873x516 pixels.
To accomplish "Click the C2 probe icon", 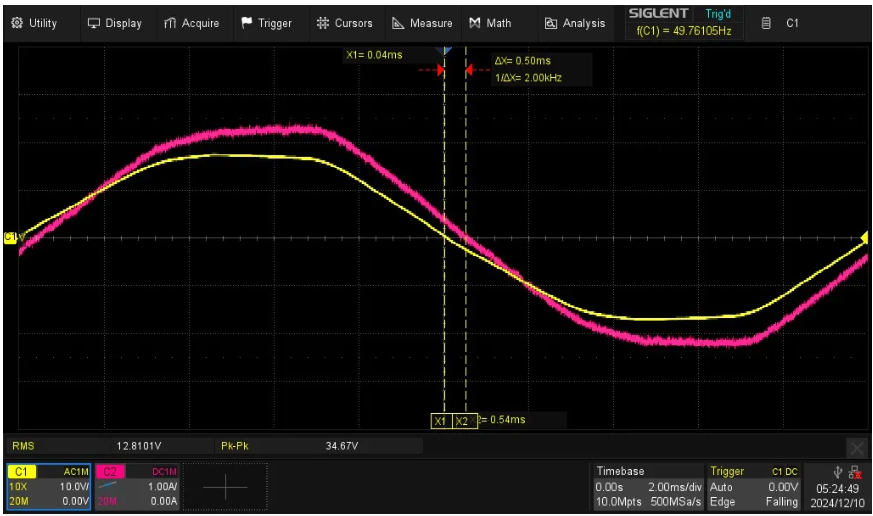I will 107,486.
